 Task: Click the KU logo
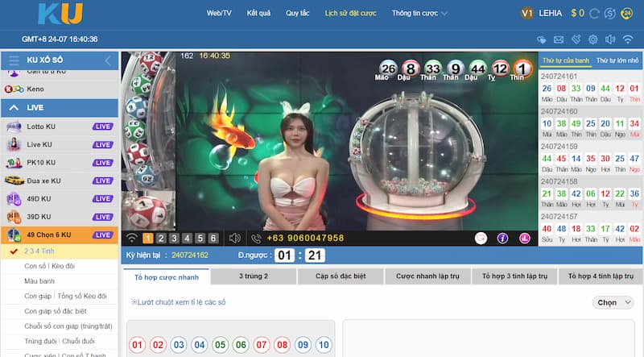click(x=60, y=14)
